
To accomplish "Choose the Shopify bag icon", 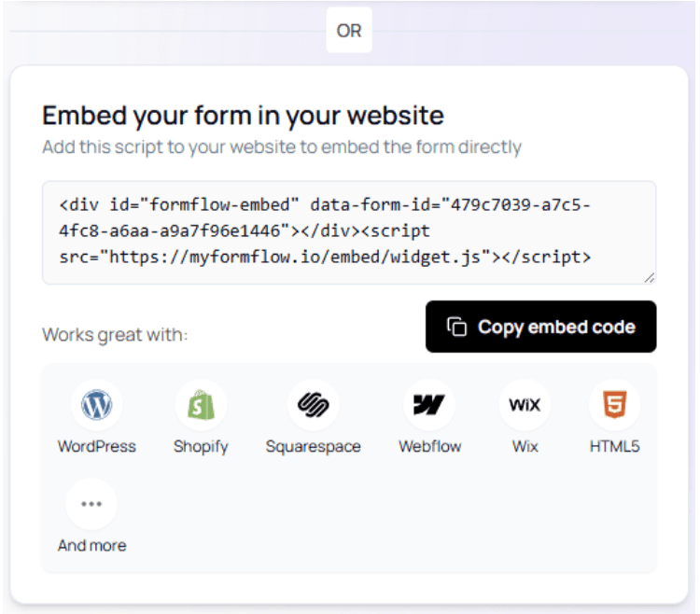I will coord(201,405).
